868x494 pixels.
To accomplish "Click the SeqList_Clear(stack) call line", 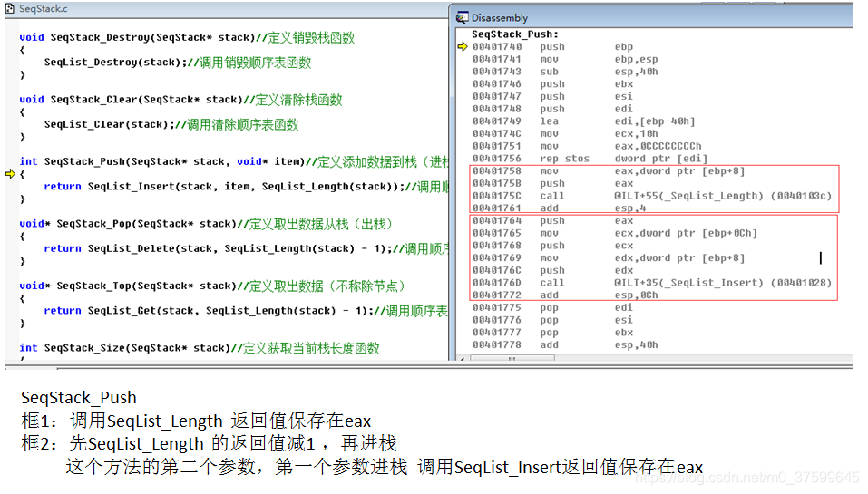I will coord(171,124).
